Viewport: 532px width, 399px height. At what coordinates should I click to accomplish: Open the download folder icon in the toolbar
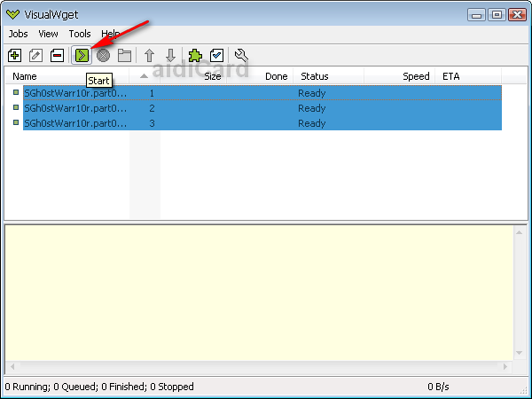coord(124,55)
